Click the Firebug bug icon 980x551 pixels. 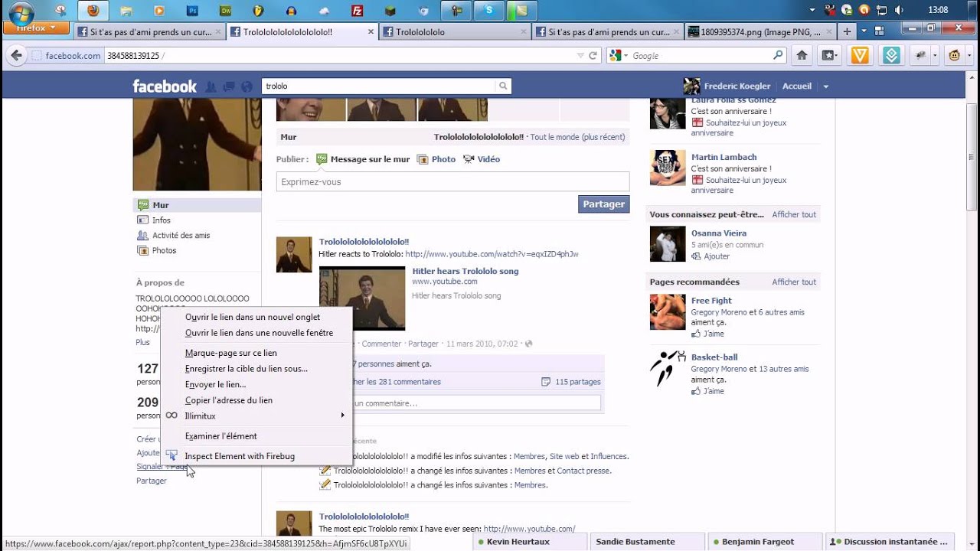pos(923,55)
